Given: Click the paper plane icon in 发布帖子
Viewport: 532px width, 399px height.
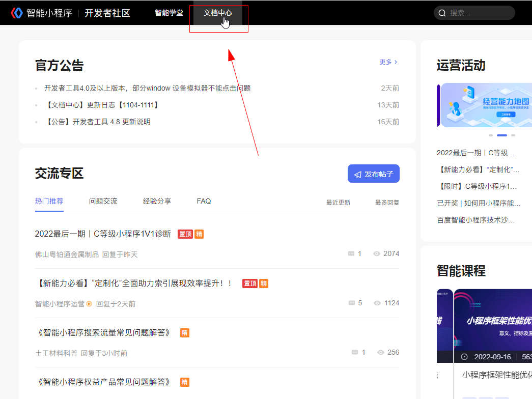Looking at the screenshot, I should (x=358, y=174).
